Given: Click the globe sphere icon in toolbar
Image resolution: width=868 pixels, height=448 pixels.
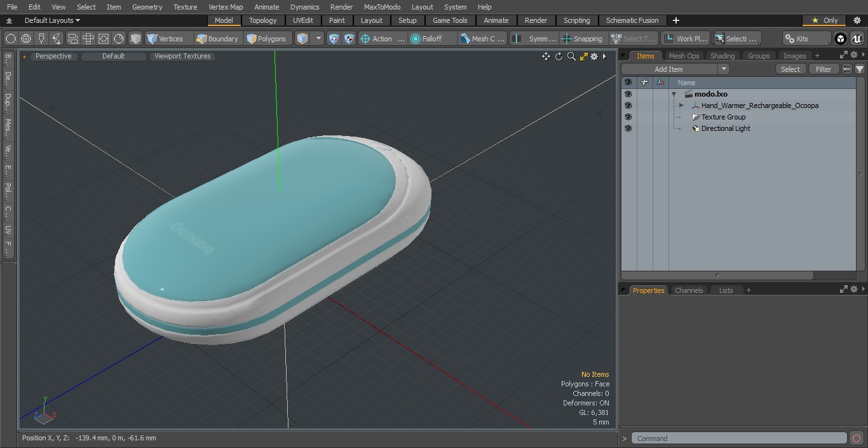Looking at the screenshot, I should tap(26, 39).
